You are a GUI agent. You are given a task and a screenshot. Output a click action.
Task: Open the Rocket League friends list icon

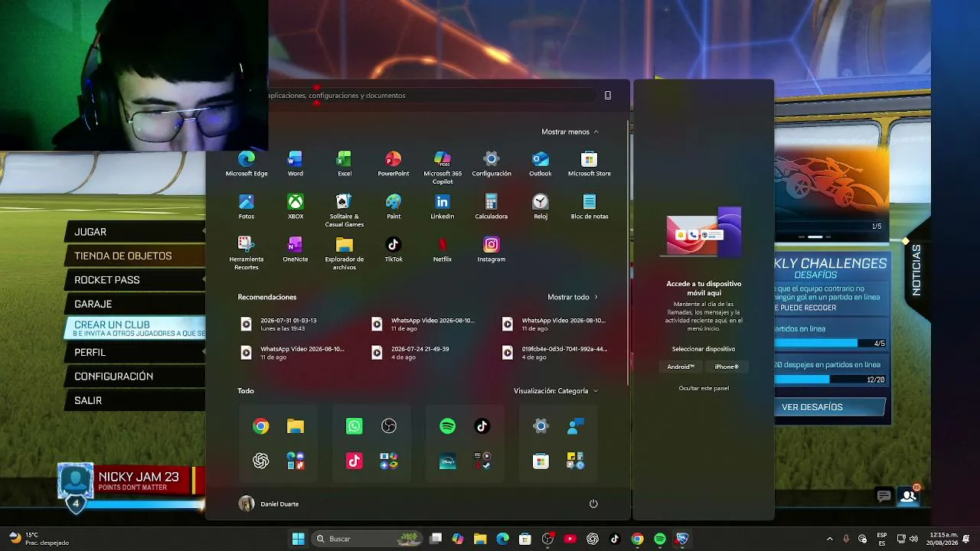point(909,496)
